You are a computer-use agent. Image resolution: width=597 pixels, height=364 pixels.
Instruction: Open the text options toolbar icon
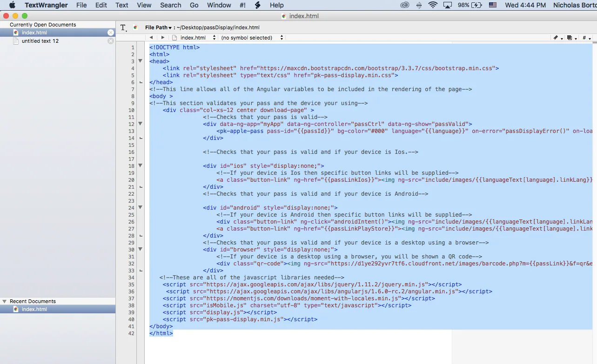click(x=123, y=28)
